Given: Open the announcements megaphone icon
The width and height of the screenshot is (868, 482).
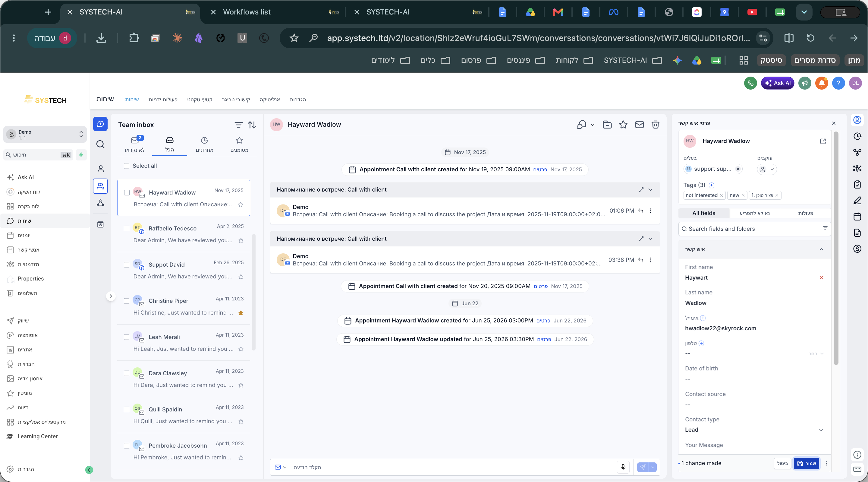Looking at the screenshot, I should [x=805, y=83].
